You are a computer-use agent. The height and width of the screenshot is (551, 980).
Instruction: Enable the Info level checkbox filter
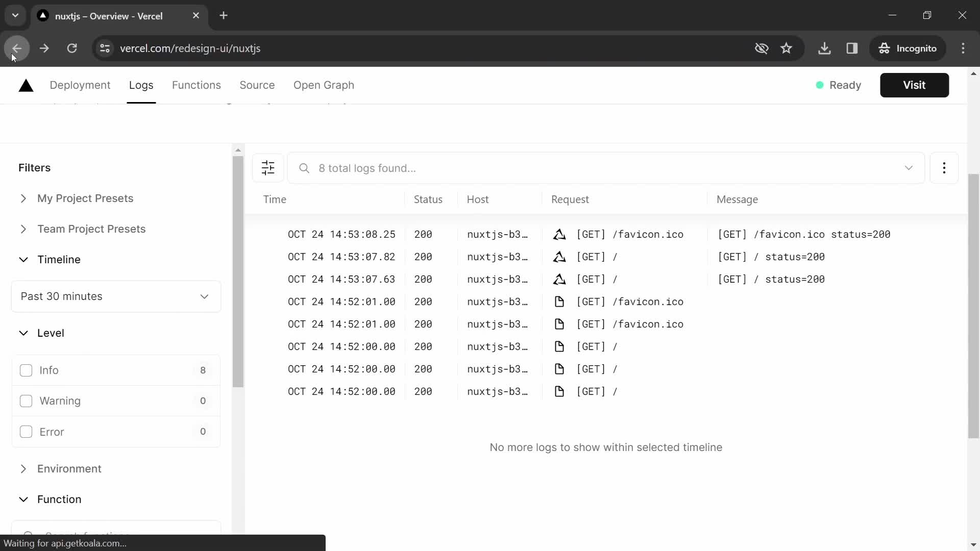pyautogui.click(x=26, y=370)
